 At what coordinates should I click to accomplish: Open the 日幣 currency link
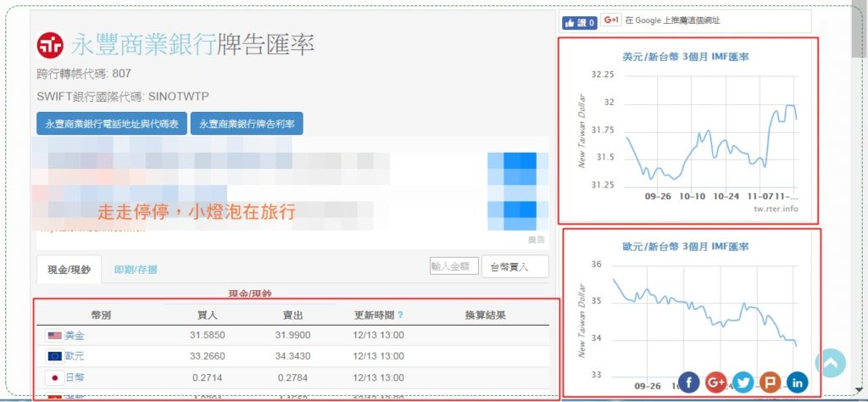[x=75, y=377]
